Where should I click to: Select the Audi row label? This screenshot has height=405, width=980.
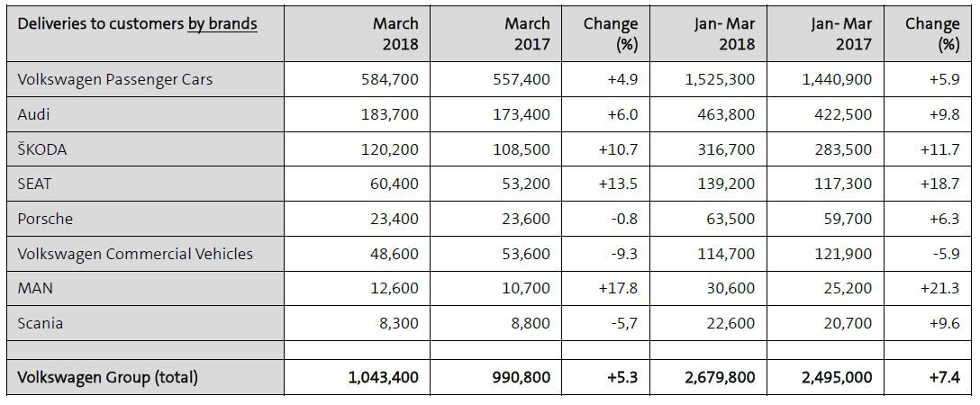click(33, 114)
